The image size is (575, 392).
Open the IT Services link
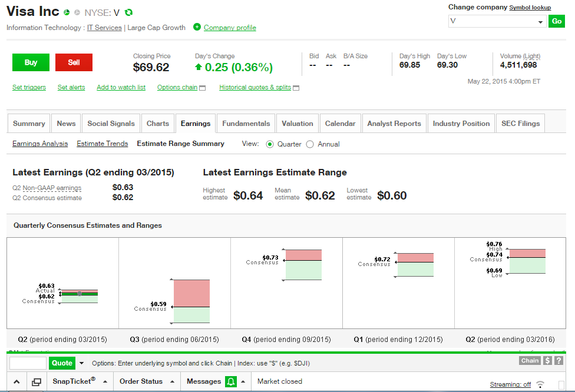coord(104,28)
